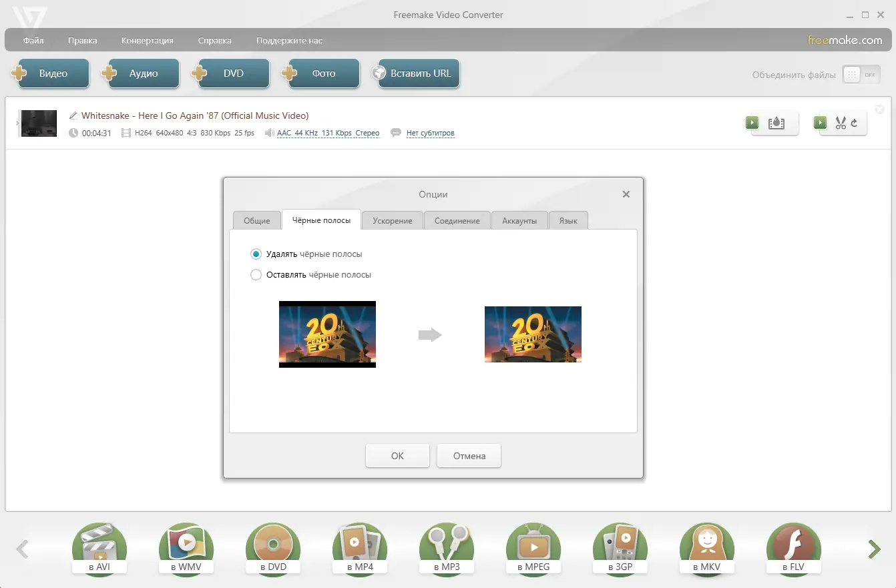Screen dimensions: 896x588
Task: Close the Опции dialog with the X
Action: (626, 194)
